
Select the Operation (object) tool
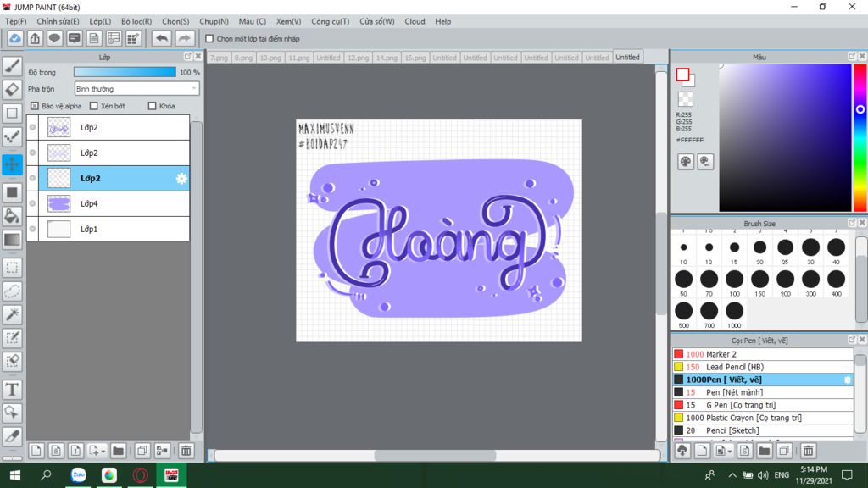pyautogui.click(x=12, y=413)
